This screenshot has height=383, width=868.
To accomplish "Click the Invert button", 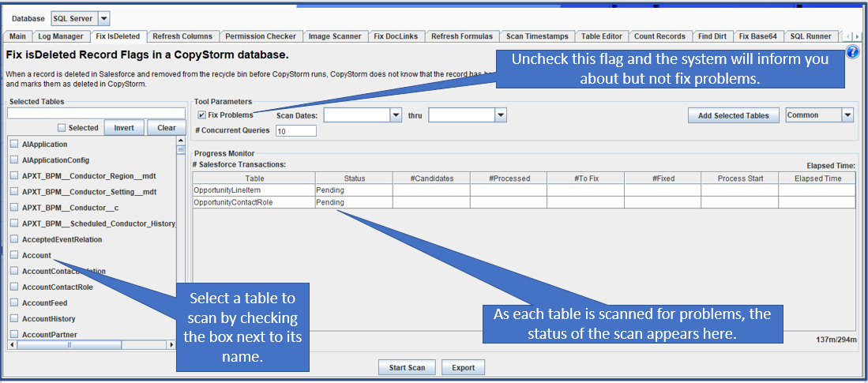I will pyautogui.click(x=124, y=128).
